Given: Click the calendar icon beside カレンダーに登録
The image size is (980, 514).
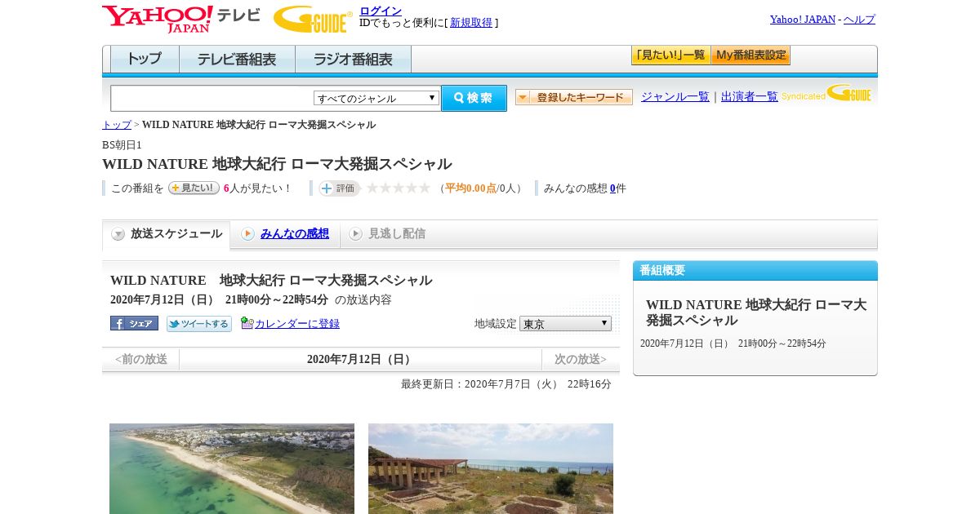Looking at the screenshot, I should pos(247,323).
